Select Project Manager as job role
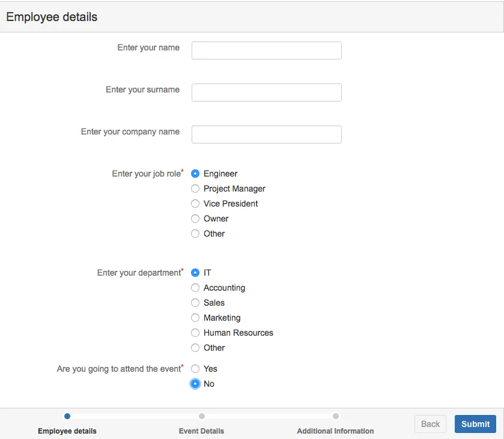Screen dimensions: 504x439 pyautogui.click(x=195, y=189)
